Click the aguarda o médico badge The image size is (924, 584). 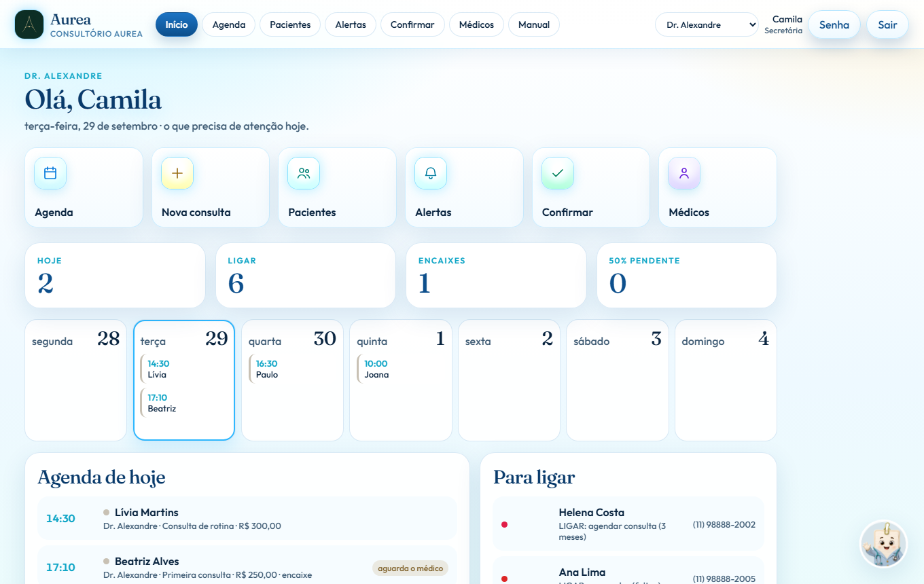pos(410,568)
